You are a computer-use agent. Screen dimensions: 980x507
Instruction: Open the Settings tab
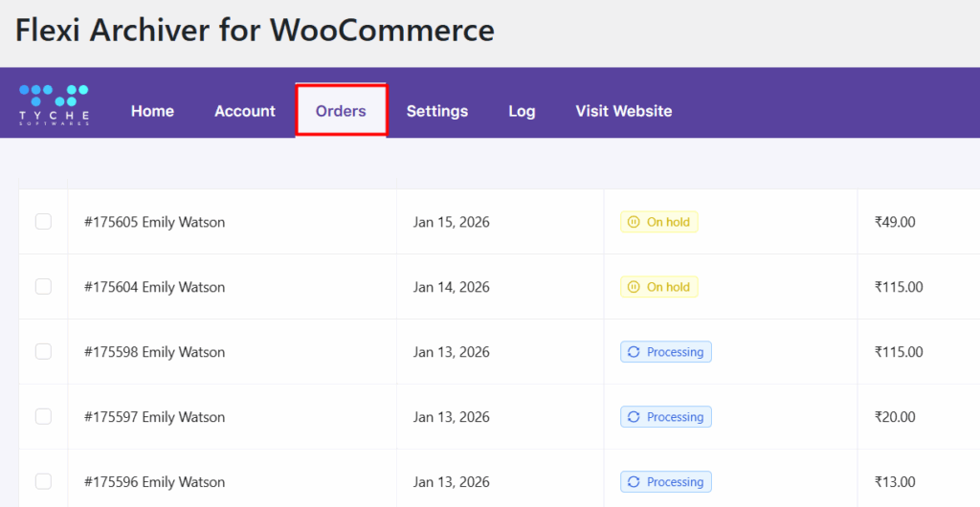tap(437, 111)
